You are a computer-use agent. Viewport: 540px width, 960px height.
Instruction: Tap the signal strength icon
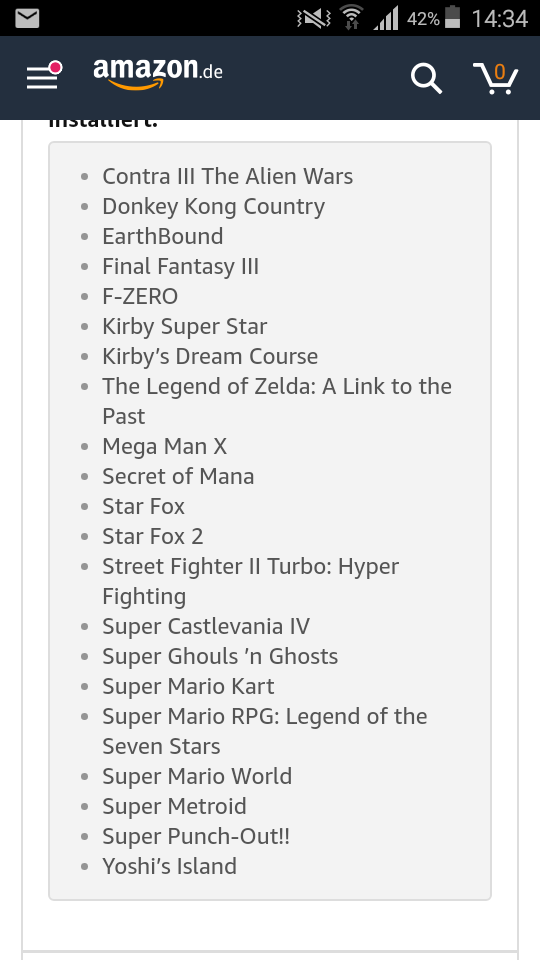[x=385, y=18]
